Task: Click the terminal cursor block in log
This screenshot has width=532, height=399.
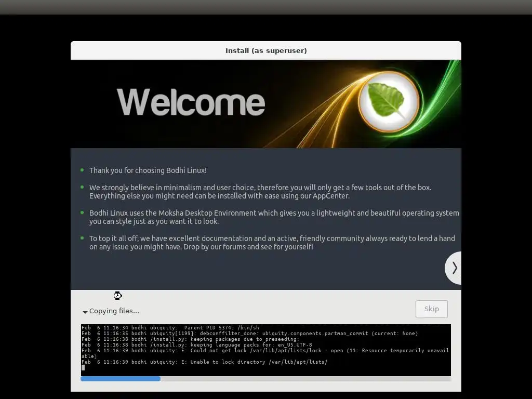Action: 83,367
